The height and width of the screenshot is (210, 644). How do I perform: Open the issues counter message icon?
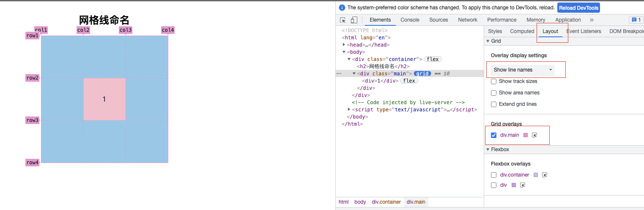point(636,20)
